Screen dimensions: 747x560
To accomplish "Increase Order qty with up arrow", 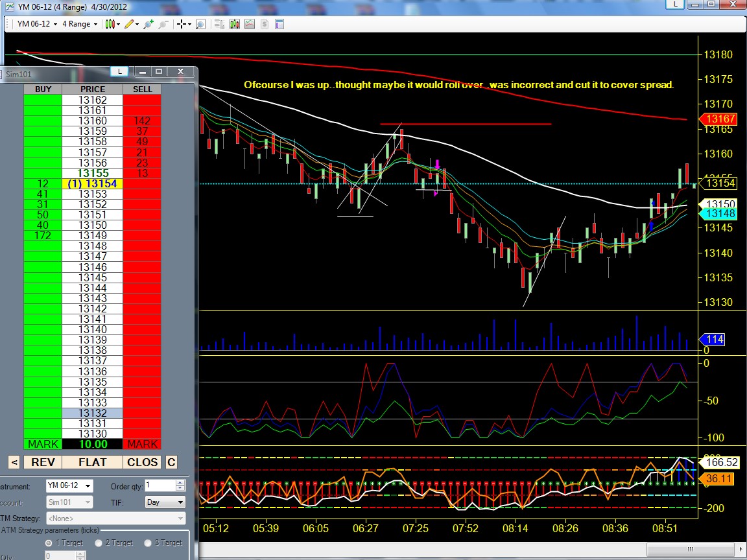I will click(180, 483).
